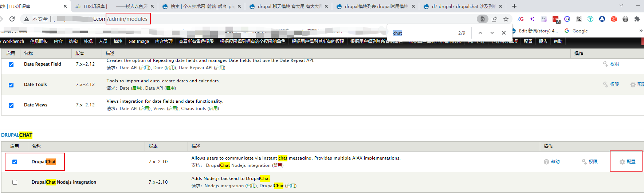
Task: Switch to the '搜索 | 个人技术网' tab
Action: point(202,6)
